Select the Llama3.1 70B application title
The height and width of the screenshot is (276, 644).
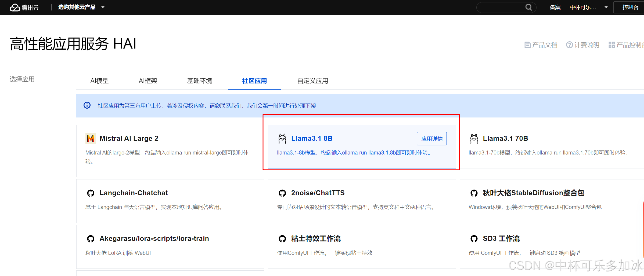pos(505,138)
